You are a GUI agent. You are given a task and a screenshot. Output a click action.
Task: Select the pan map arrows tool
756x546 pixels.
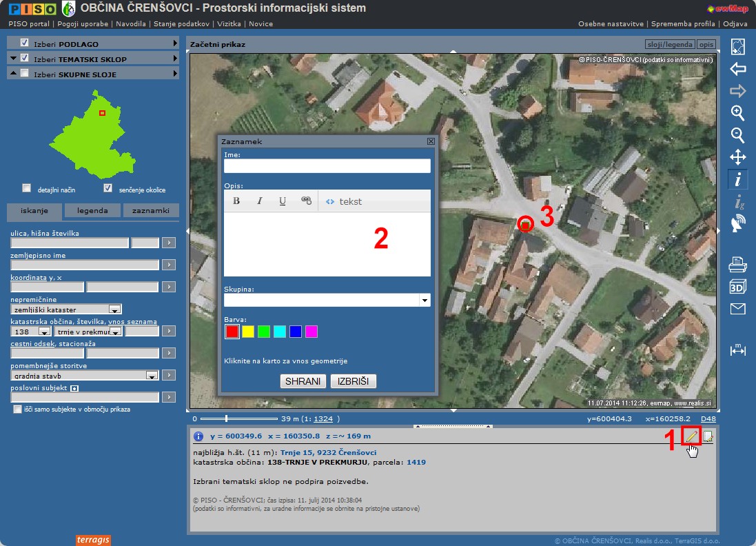coord(737,156)
